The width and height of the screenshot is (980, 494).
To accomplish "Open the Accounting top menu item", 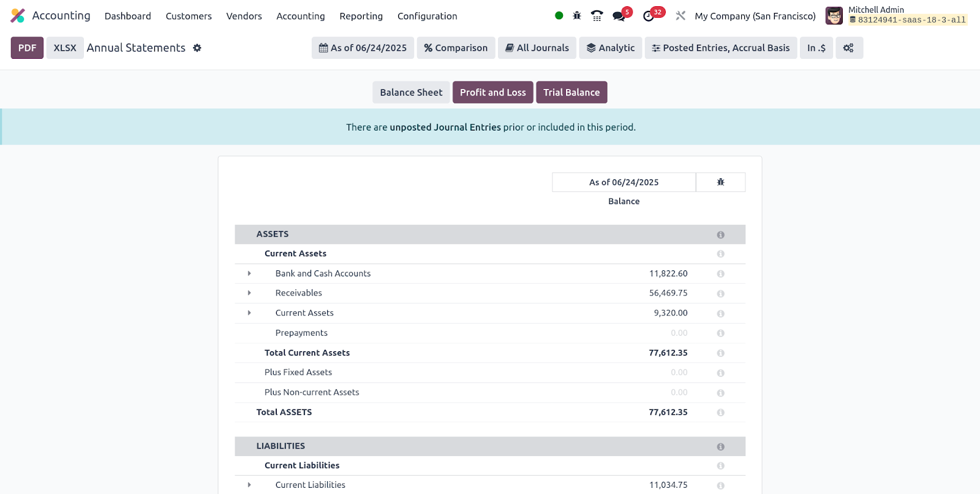I will [x=301, y=16].
